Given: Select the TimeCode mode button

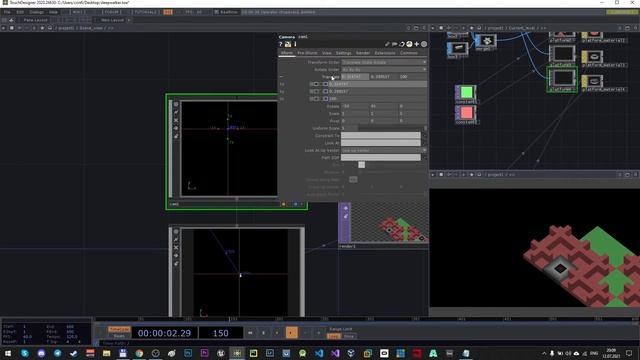Looking at the screenshot, I should (x=119, y=329).
